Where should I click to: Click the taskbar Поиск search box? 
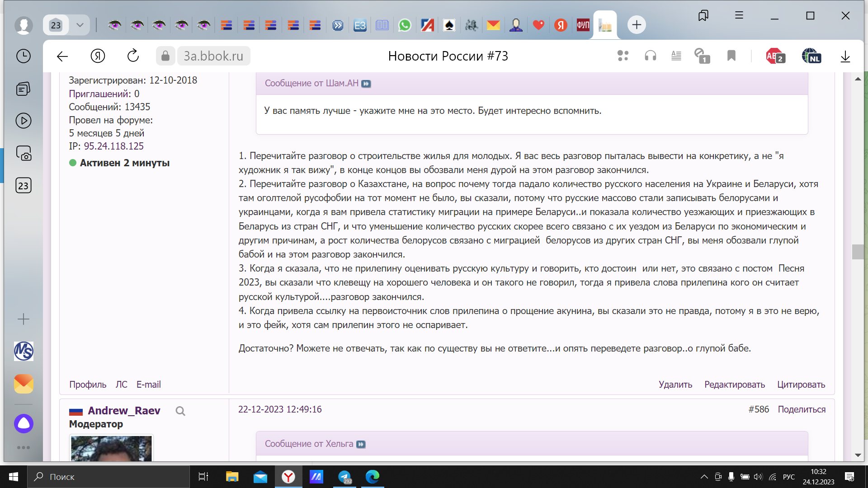click(x=108, y=477)
